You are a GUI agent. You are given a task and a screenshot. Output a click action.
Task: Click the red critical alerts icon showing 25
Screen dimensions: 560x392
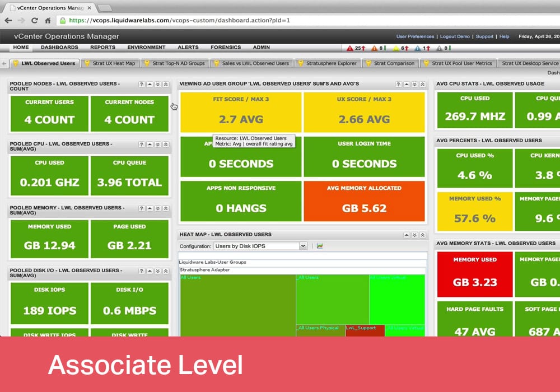349,48
